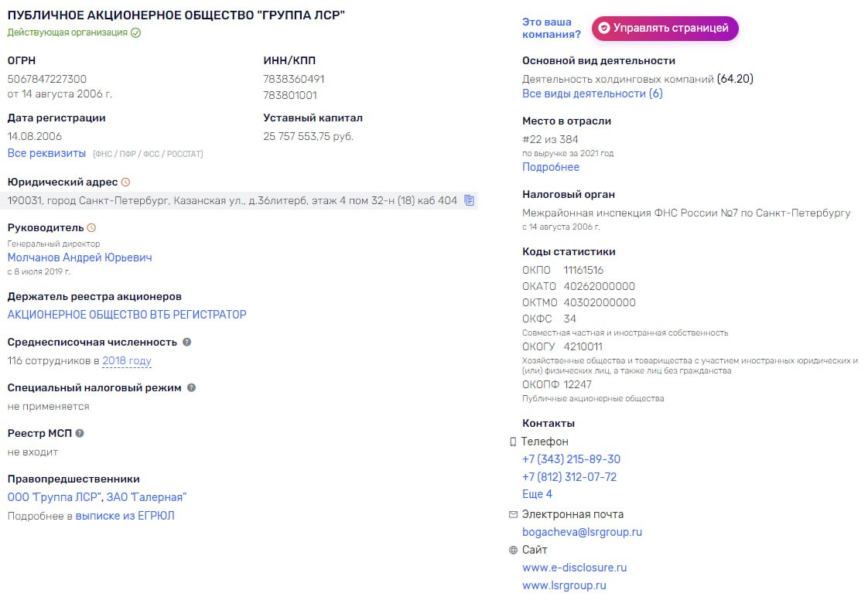Click clock icon next to Юридический адрес
Image resolution: width=868 pixels, height=607 pixels.
(x=126, y=182)
